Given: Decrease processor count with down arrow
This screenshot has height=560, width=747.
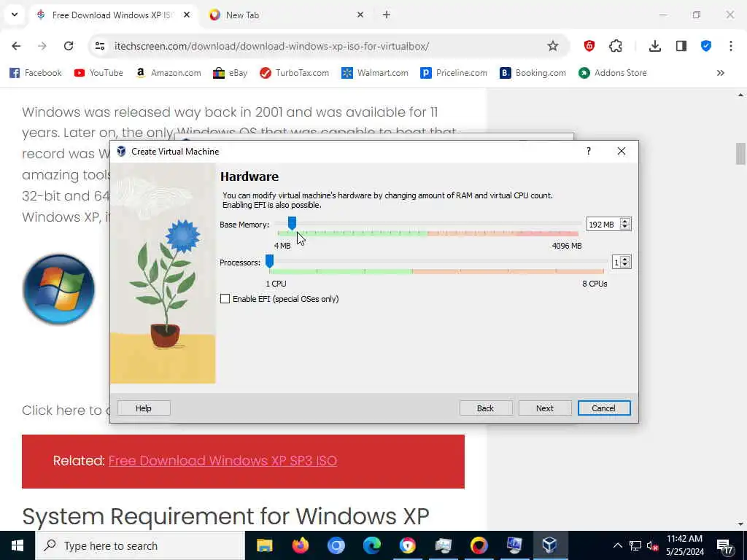Looking at the screenshot, I should click(x=625, y=265).
